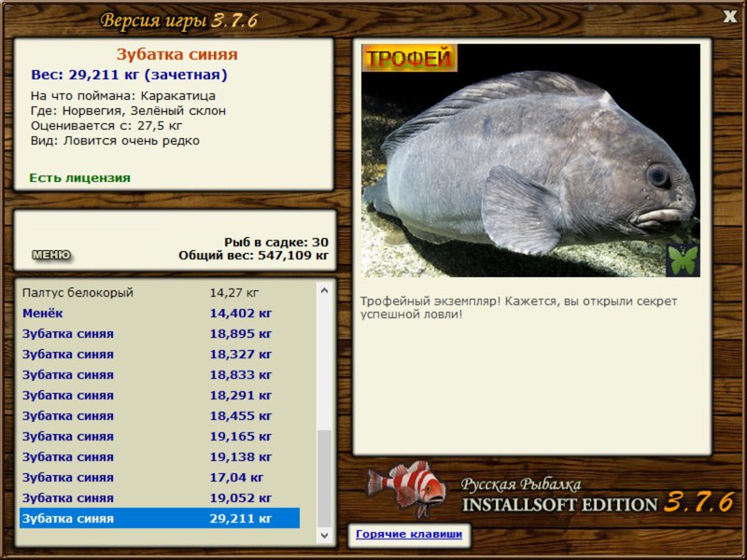Click the Оценивается с: 27,5 кг line

(x=106, y=126)
